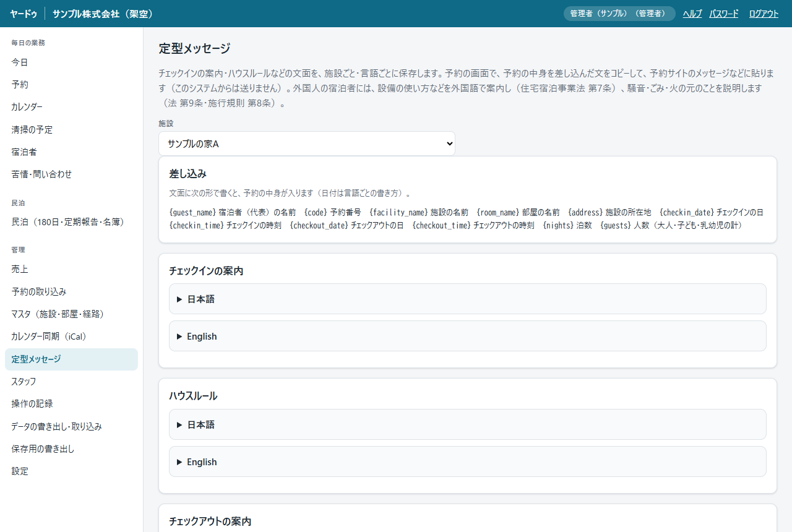Go to 予約 in the sidebar

pyautogui.click(x=71, y=85)
